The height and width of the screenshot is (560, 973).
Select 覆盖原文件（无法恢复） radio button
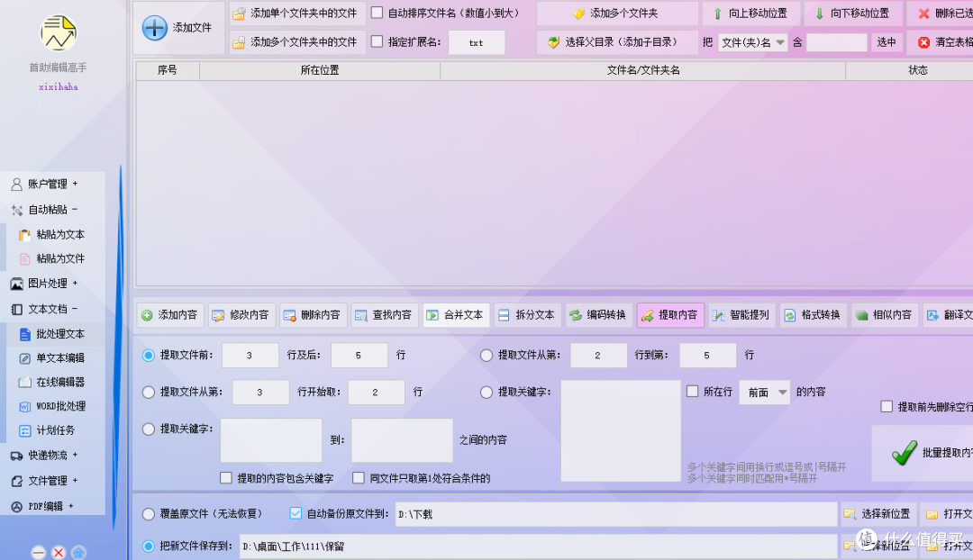pos(149,514)
